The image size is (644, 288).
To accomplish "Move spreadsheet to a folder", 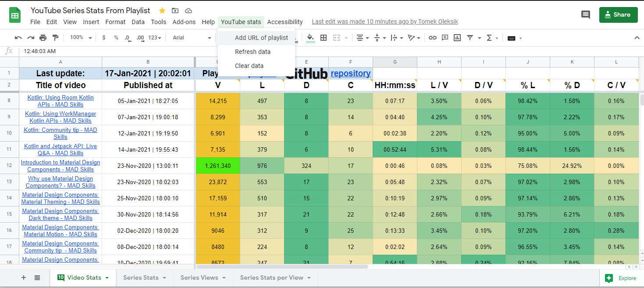I will [x=175, y=11].
